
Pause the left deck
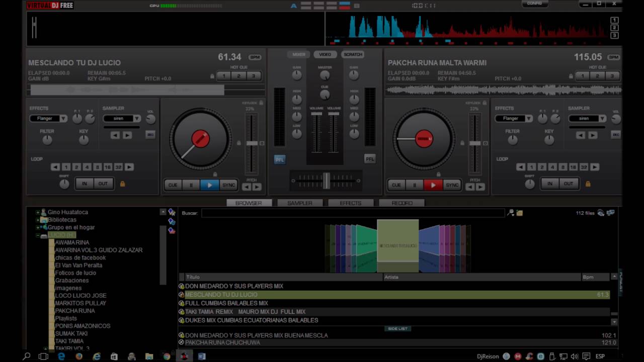pyautogui.click(x=191, y=185)
